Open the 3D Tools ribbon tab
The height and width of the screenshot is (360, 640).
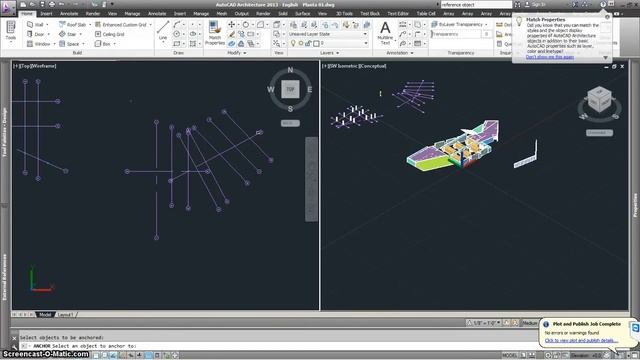[344, 13]
